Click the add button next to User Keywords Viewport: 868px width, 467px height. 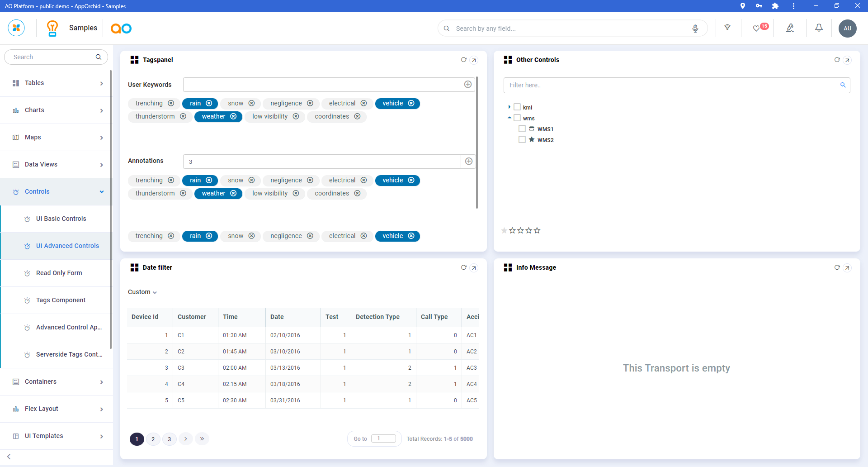click(x=468, y=85)
